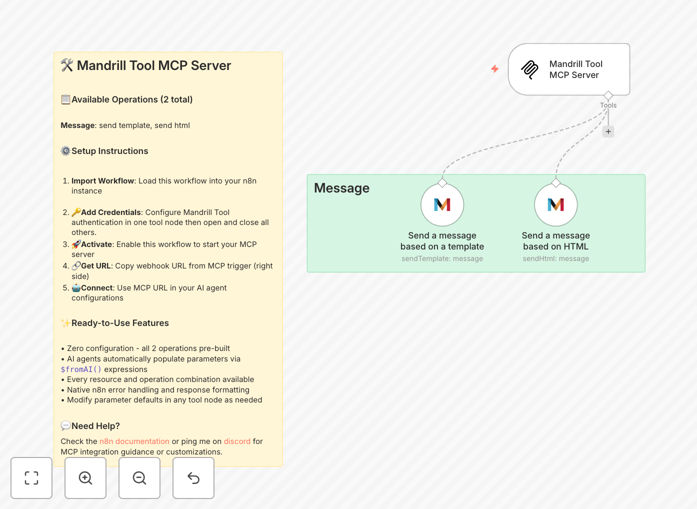Select the Mandrill Tool MCP Server node
Viewport: 697px width, 509px height.
569,69
